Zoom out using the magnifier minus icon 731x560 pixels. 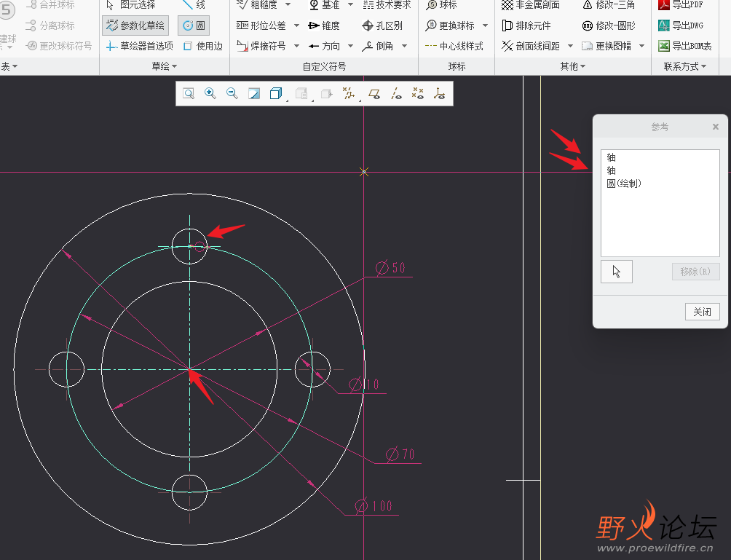point(232,94)
